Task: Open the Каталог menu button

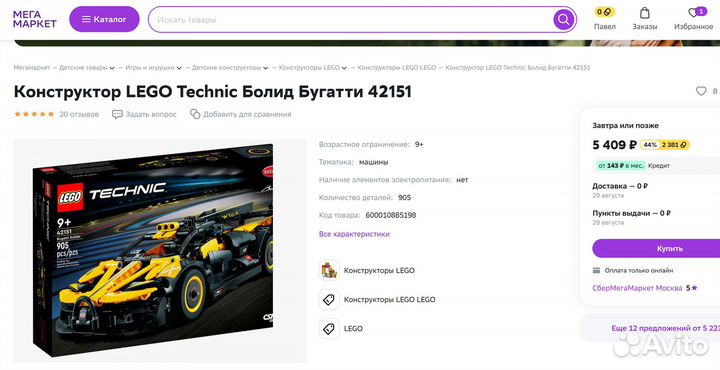Action: pos(104,19)
